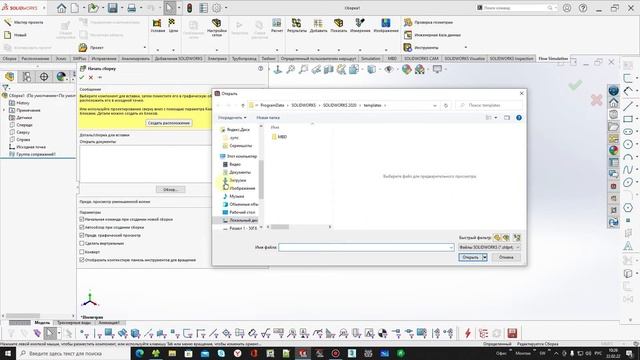Viewport: 640px width, 360px height.
Task: Click the Результаты ribbon icon
Action: click(296, 26)
